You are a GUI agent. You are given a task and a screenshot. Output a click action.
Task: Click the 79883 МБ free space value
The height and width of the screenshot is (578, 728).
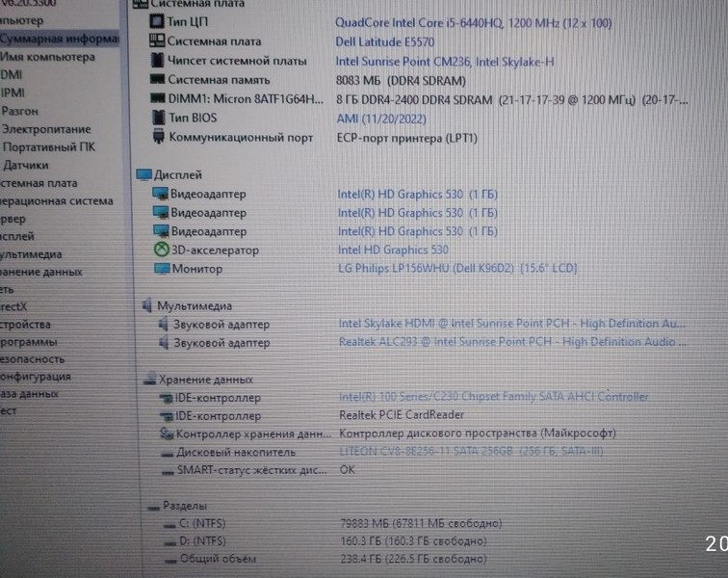(421, 523)
